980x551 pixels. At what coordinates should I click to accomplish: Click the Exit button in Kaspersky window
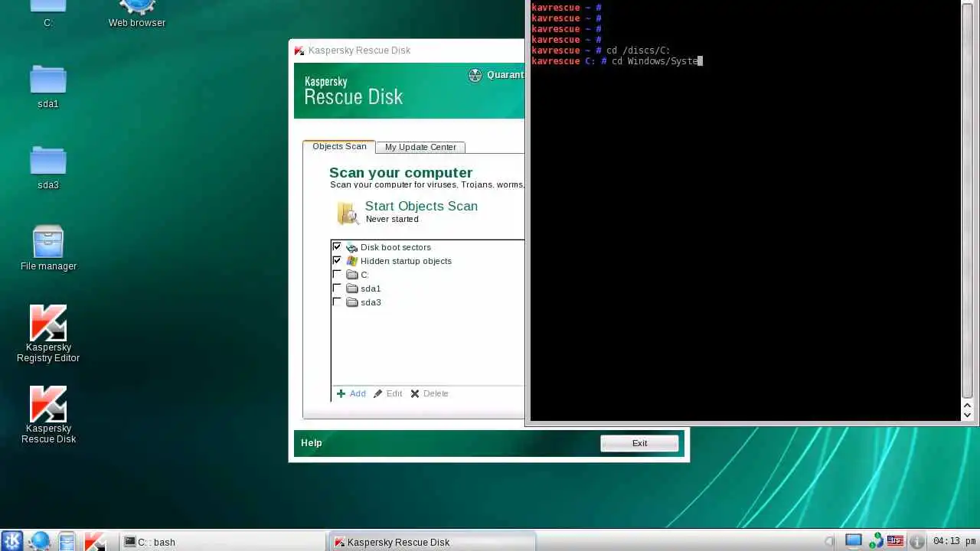pos(639,443)
